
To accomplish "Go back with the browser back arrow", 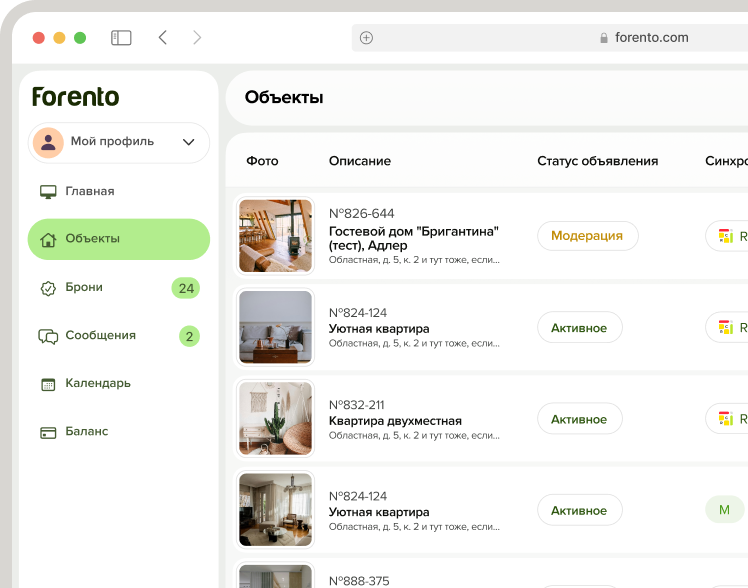I will pos(163,37).
